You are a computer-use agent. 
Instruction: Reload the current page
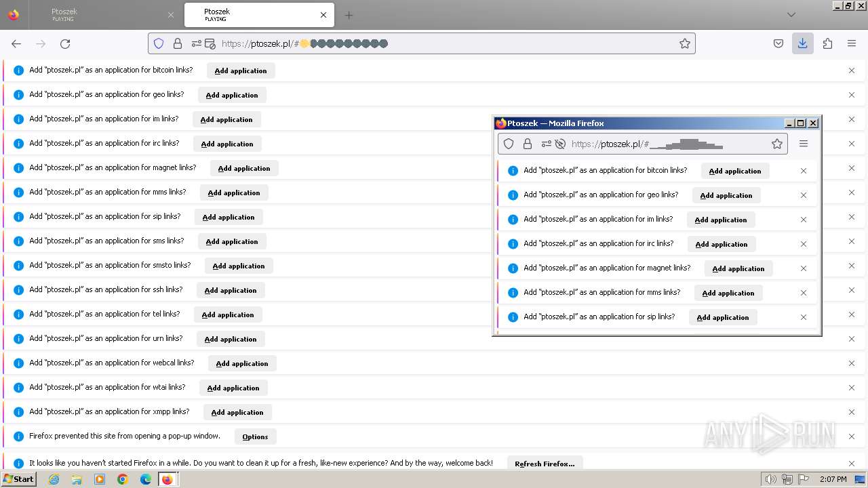[x=65, y=43]
